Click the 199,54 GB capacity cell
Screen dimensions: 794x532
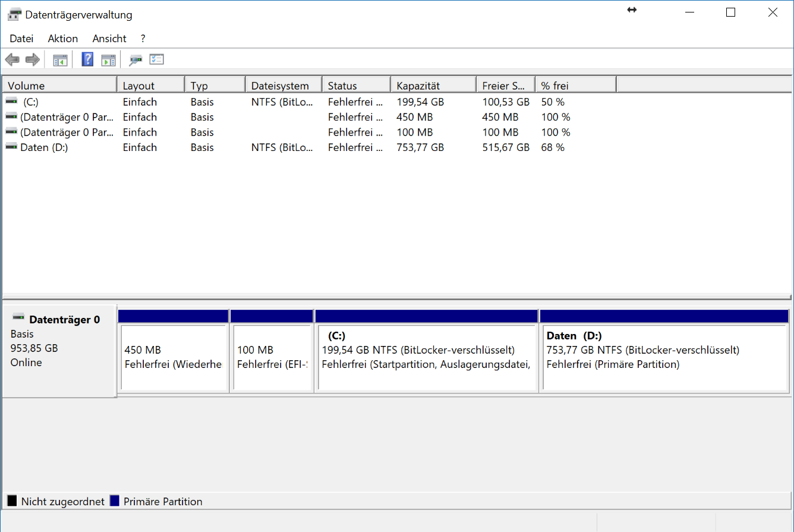[x=420, y=102]
